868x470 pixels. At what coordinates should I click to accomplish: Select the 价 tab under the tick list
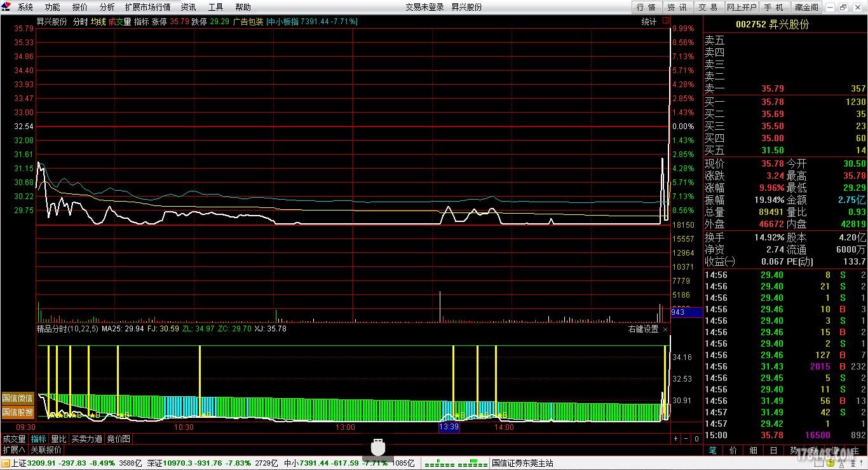(733, 450)
